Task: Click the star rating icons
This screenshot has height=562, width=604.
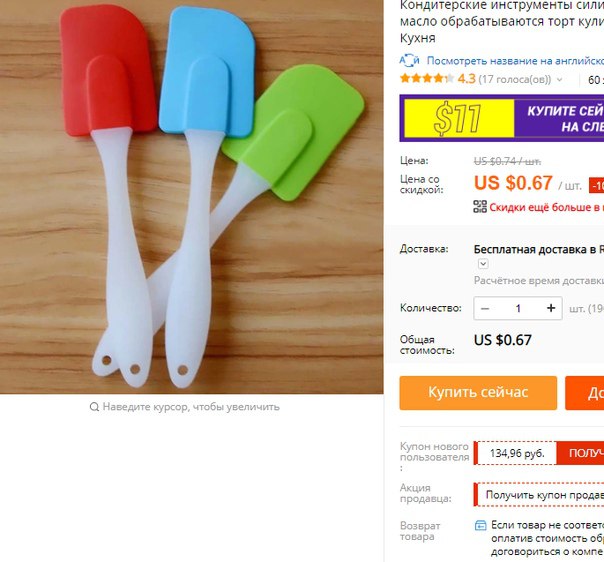Action: click(427, 79)
